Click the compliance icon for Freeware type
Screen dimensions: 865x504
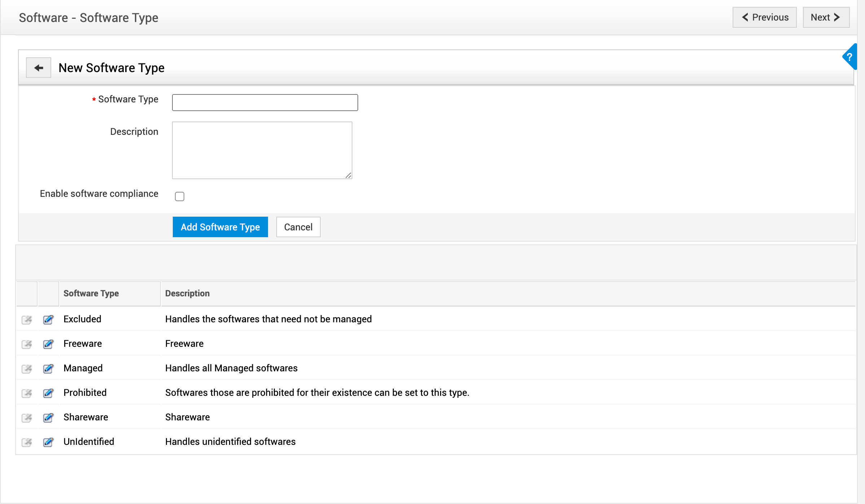click(28, 344)
